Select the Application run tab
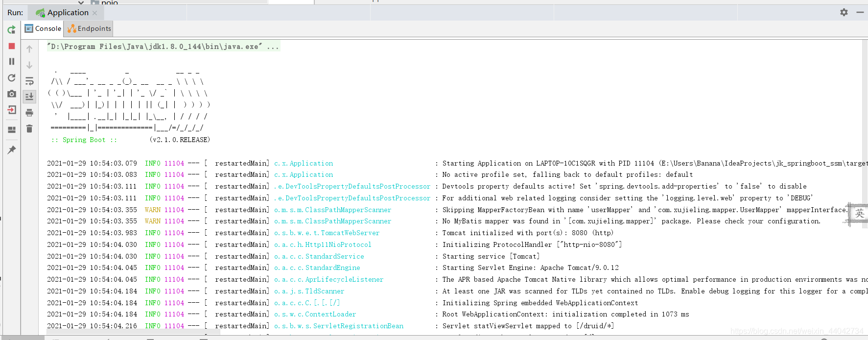The image size is (868, 340). pyautogui.click(x=67, y=13)
